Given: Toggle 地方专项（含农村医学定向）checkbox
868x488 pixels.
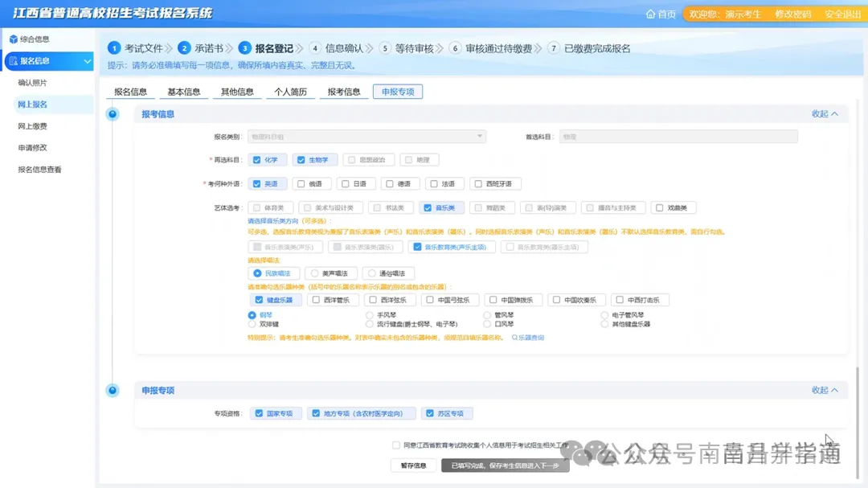Looking at the screenshot, I should (x=316, y=413).
